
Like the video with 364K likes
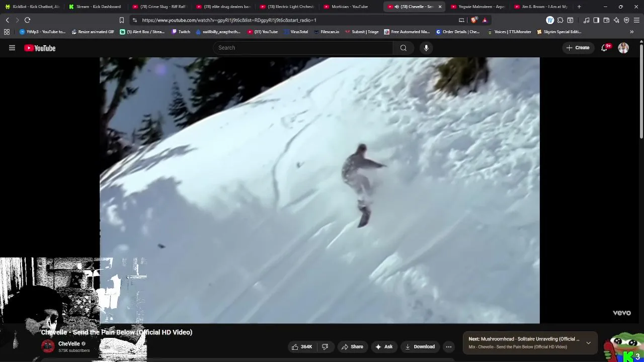(x=302, y=346)
